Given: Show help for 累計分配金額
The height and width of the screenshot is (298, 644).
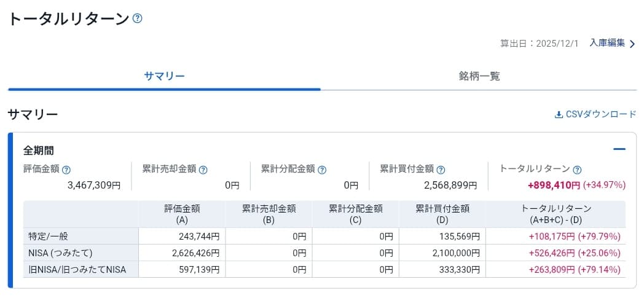Looking at the screenshot, I should tap(322, 170).
